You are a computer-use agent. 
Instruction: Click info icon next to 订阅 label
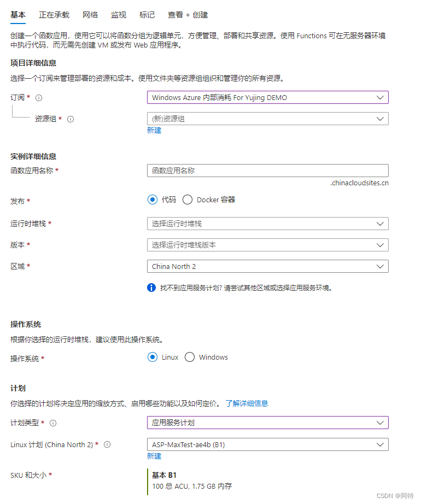coord(39,98)
